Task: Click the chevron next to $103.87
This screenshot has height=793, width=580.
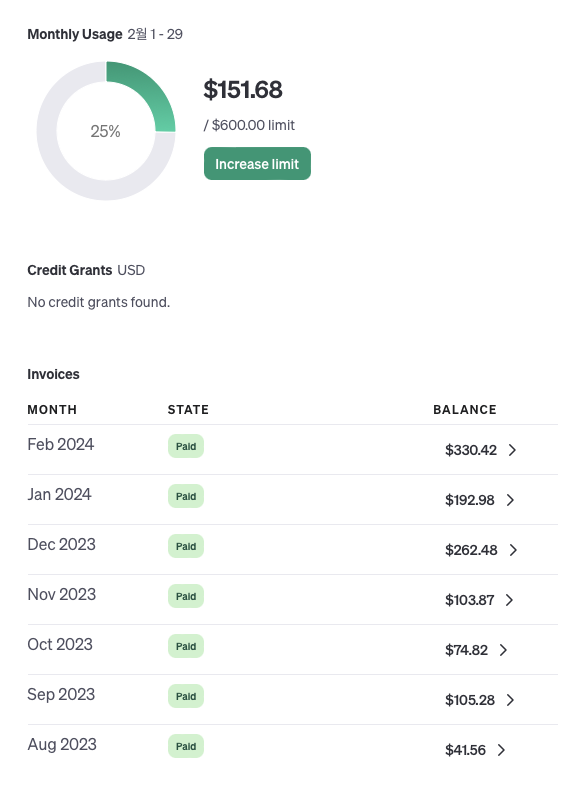Action: [x=509, y=600]
